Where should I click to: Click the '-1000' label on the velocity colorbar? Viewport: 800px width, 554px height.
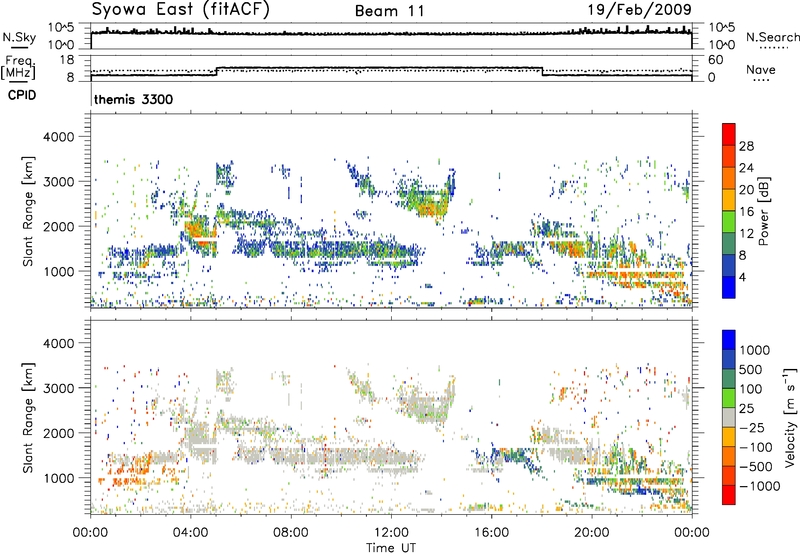[x=760, y=486]
